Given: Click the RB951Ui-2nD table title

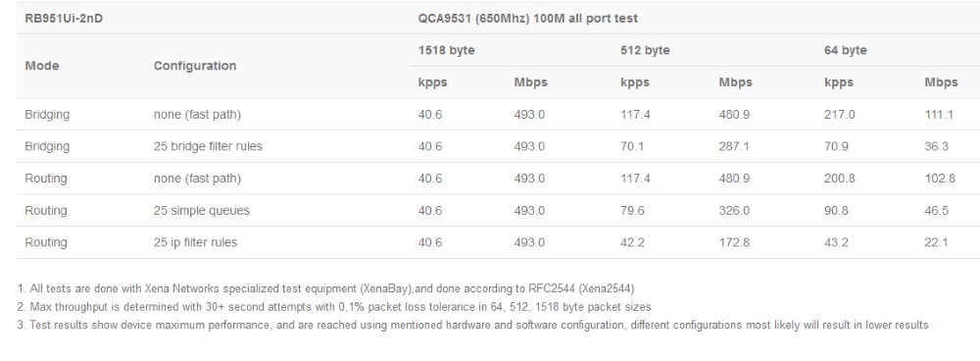Looking at the screenshot, I should click(x=64, y=18).
